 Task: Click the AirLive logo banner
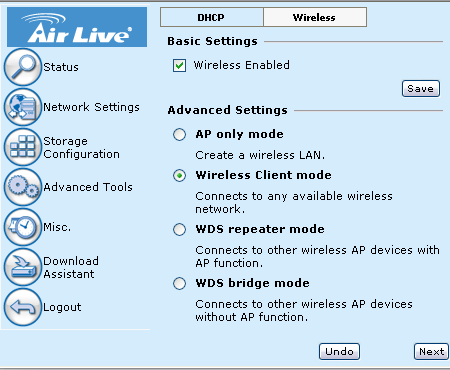[77, 27]
